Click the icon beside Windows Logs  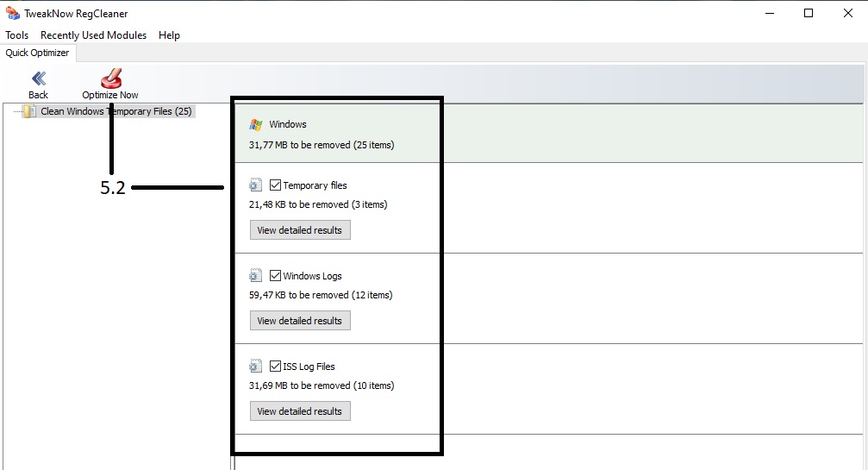click(x=255, y=276)
